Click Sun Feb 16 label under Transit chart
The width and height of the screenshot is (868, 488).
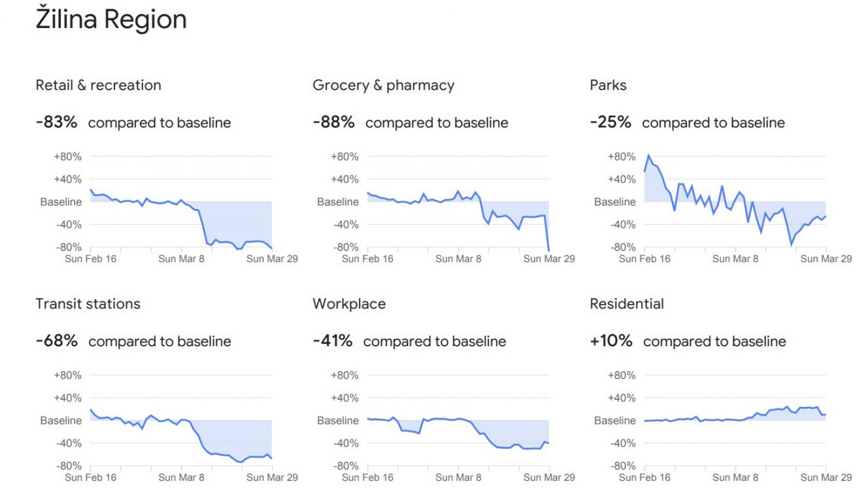pos(92,478)
